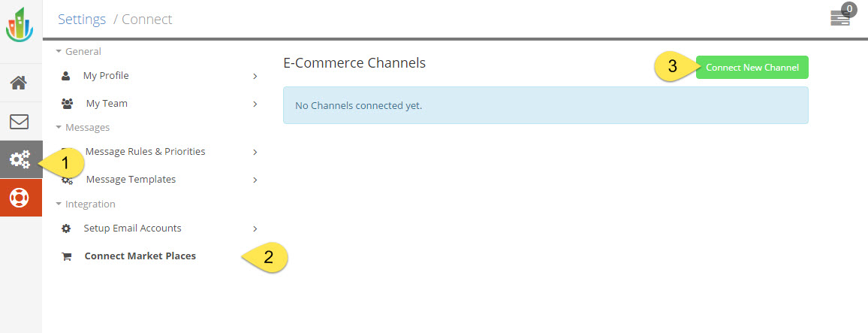Open the Home sidebar icon
The height and width of the screenshot is (333, 868).
[20, 83]
